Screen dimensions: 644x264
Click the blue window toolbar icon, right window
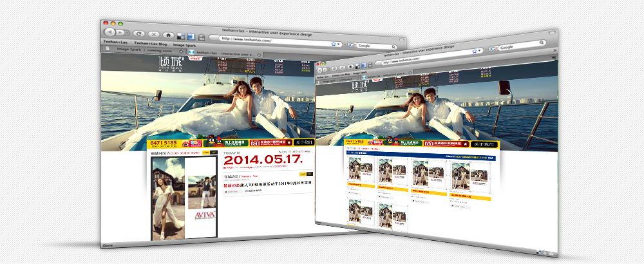tap(364, 65)
